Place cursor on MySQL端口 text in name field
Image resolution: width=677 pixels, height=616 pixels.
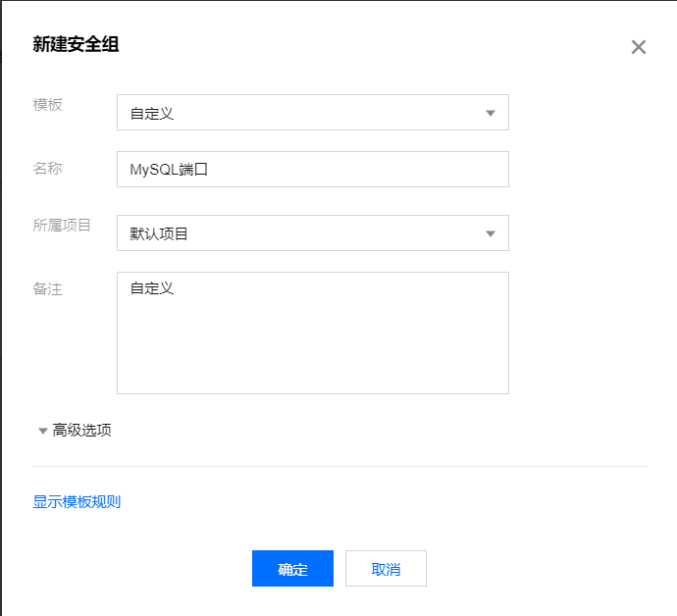click(x=169, y=170)
